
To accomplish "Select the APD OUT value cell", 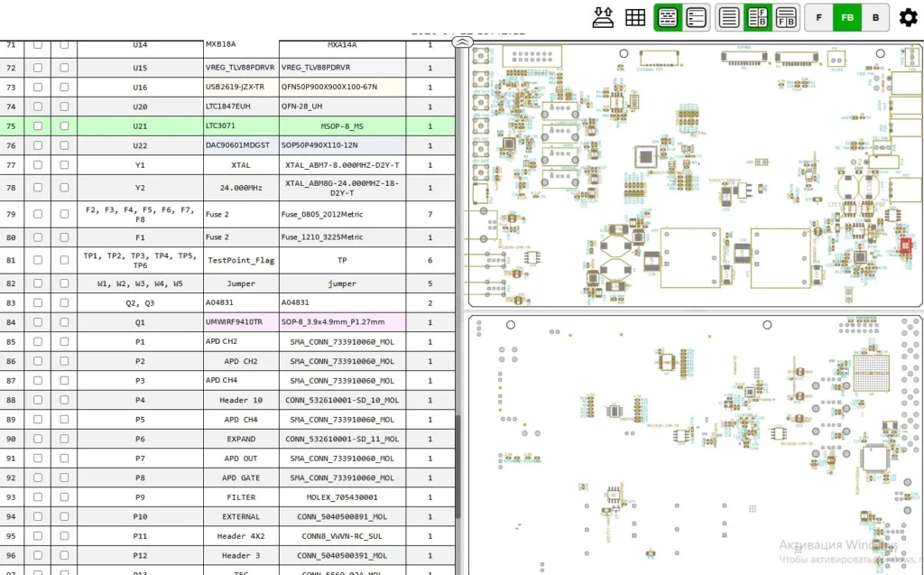I will (241, 459).
